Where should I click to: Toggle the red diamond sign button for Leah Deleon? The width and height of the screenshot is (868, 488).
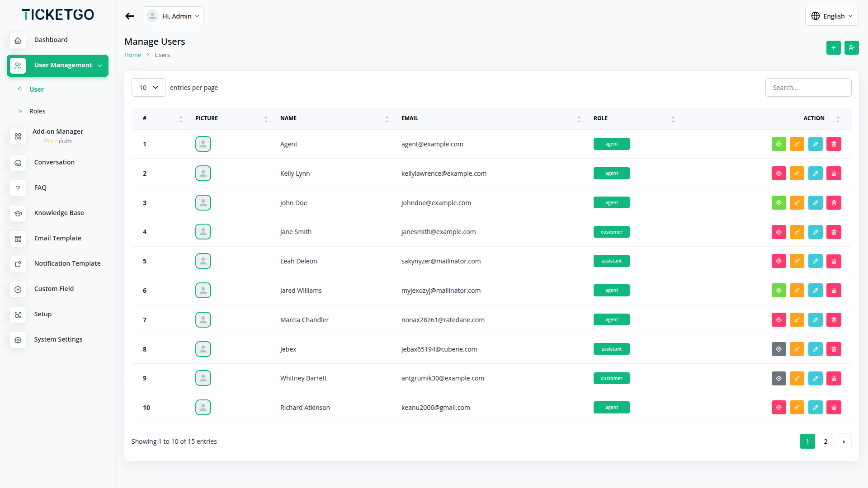tap(778, 261)
